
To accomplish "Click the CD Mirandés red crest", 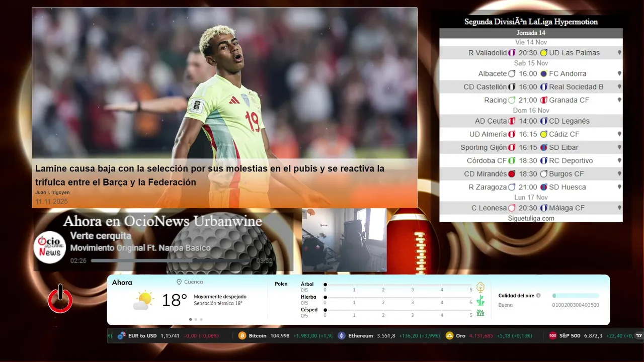I will 512,174.
